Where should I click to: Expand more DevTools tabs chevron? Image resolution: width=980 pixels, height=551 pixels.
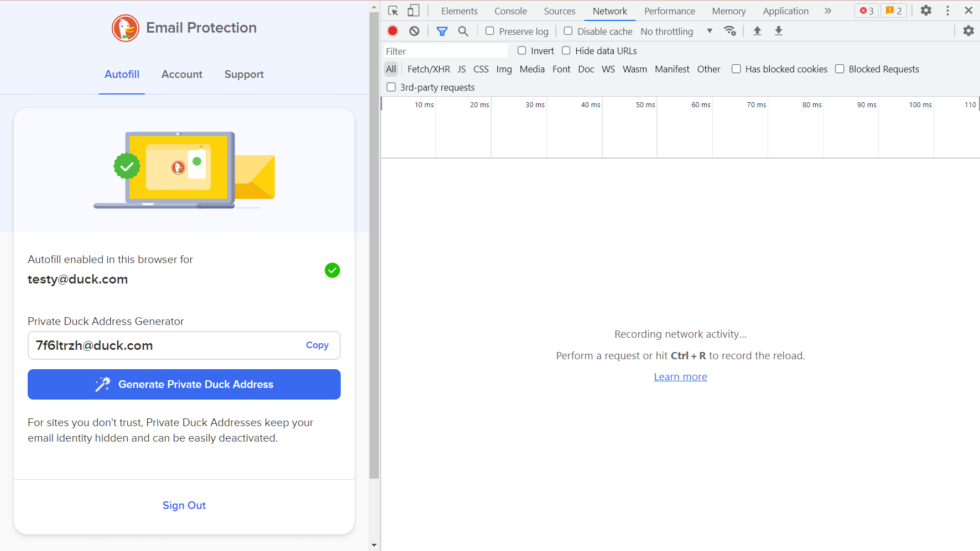pyautogui.click(x=827, y=11)
